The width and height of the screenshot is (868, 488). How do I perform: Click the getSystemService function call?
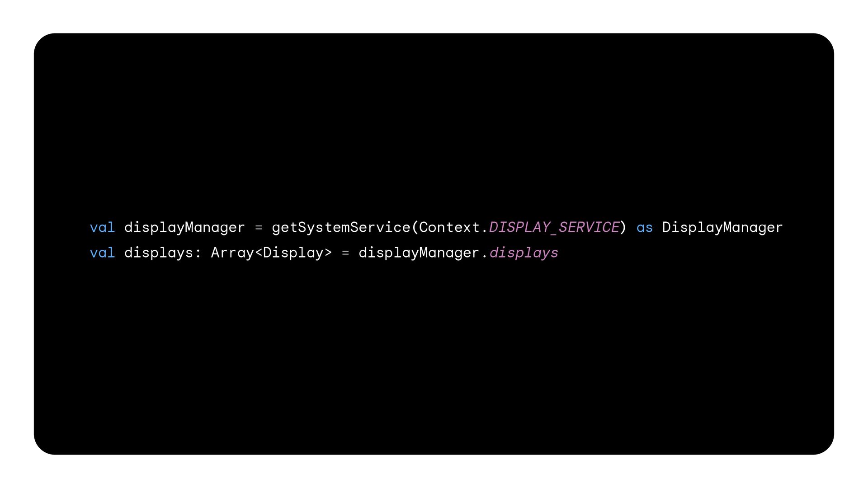[x=341, y=228]
